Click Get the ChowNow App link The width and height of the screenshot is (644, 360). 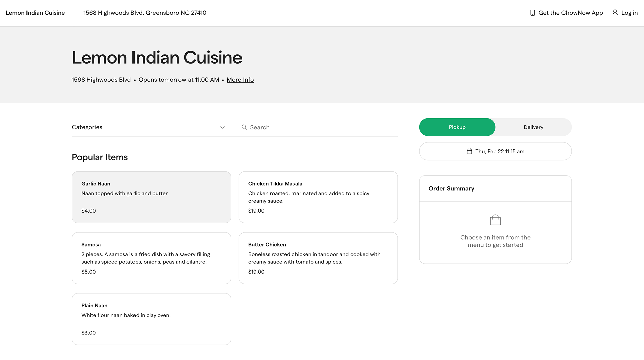(x=571, y=13)
